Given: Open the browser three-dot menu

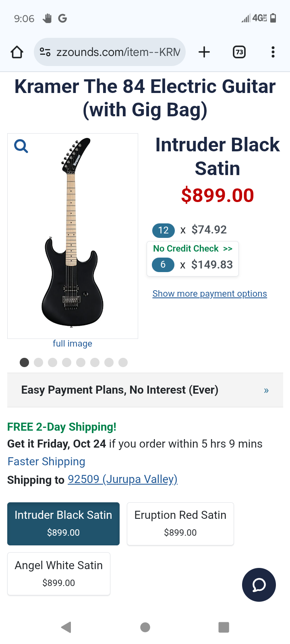Looking at the screenshot, I should pyautogui.click(x=273, y=52).
